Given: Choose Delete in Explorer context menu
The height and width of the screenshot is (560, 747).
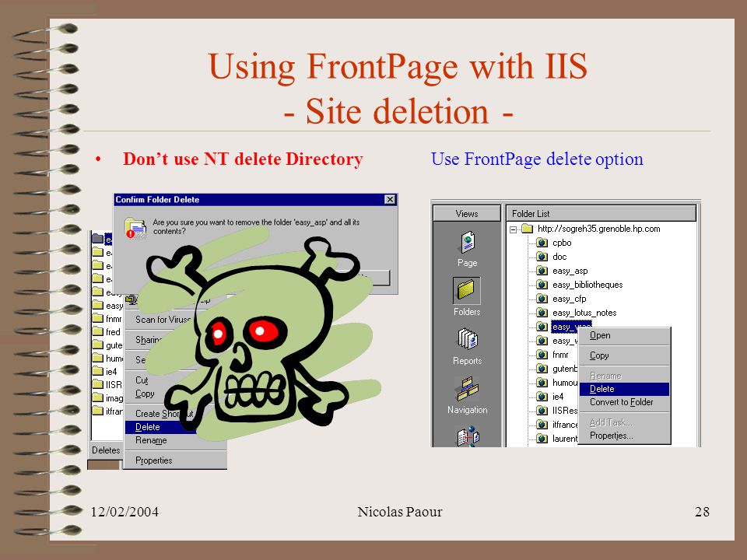Looking at the screenshot, I should 160,427.
